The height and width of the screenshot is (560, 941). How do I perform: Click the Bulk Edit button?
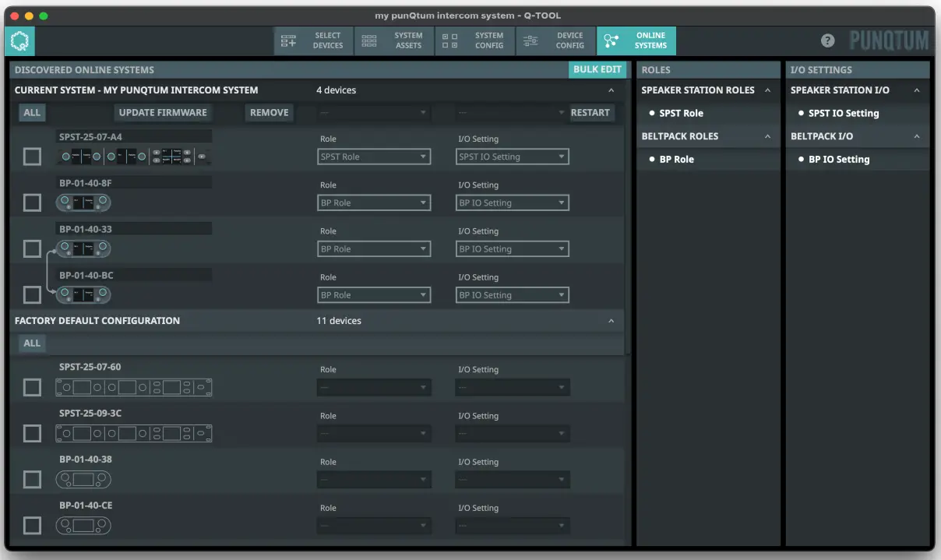point(597,69)
